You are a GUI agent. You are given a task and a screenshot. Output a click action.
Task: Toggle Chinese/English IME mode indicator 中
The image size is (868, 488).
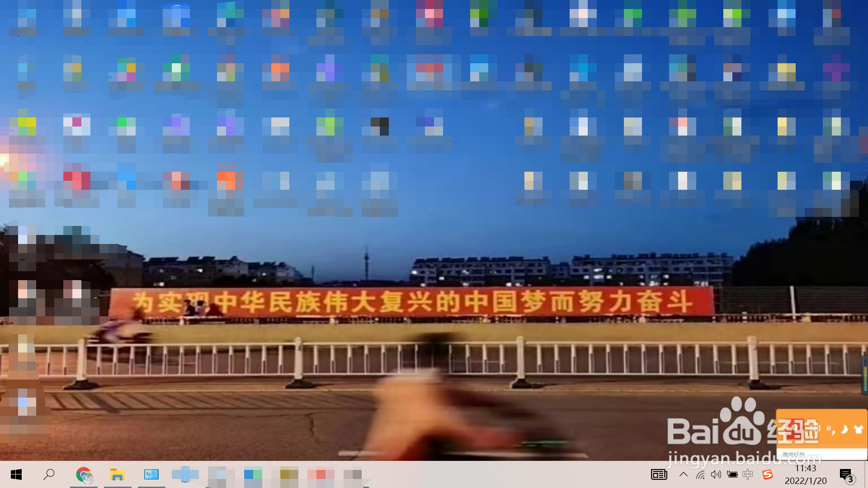coord(748,474)
